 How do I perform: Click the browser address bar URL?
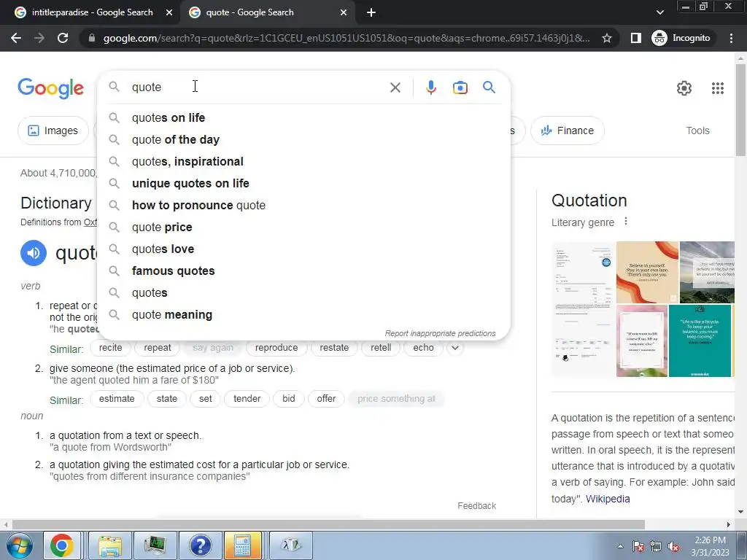(x=346, y=38)
